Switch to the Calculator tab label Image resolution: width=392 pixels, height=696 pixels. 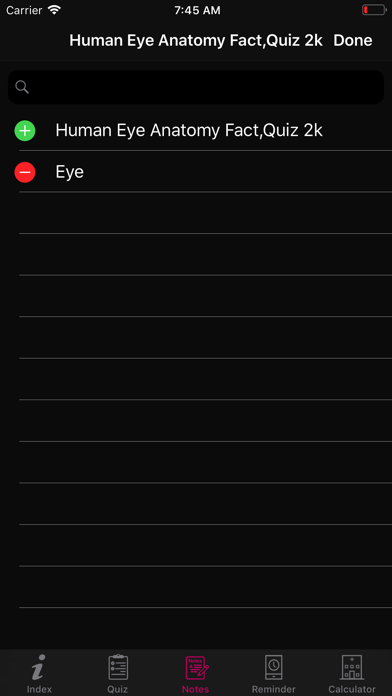[352, 689]
